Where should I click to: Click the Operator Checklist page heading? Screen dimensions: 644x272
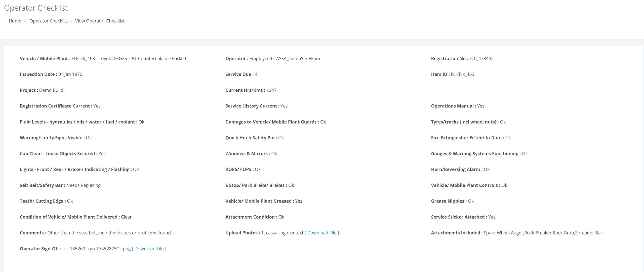coord(36,8)
